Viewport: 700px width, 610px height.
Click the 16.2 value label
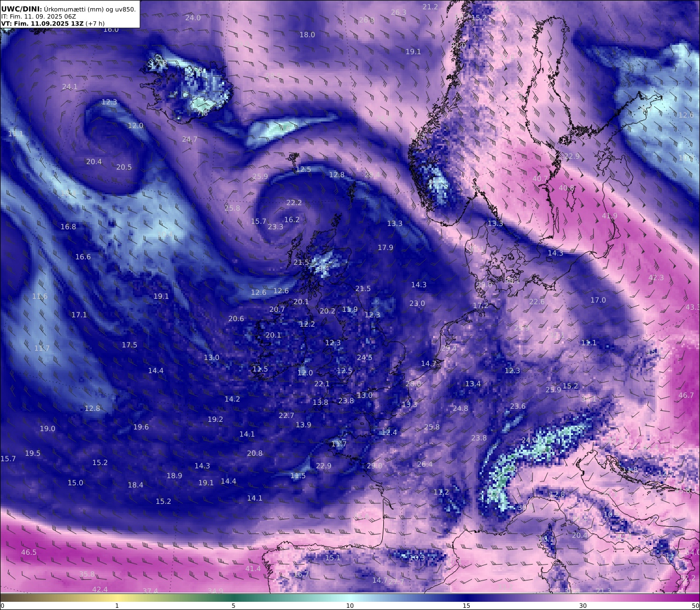(292, 219)
